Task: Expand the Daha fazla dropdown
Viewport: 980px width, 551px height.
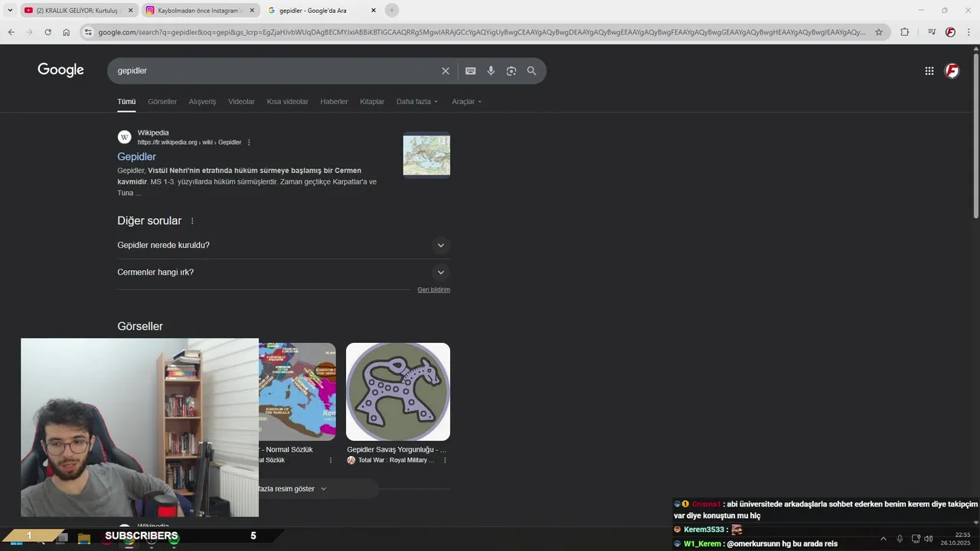Action: 417,101
